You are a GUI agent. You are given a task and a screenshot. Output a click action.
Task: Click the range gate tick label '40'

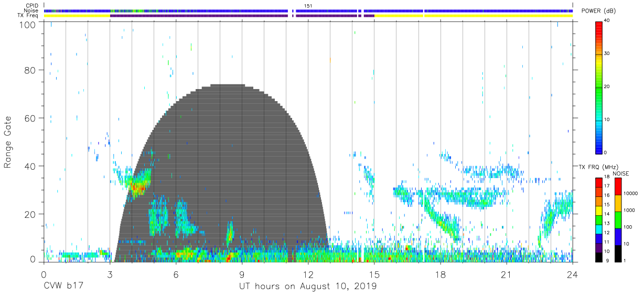tap(30, 166)
